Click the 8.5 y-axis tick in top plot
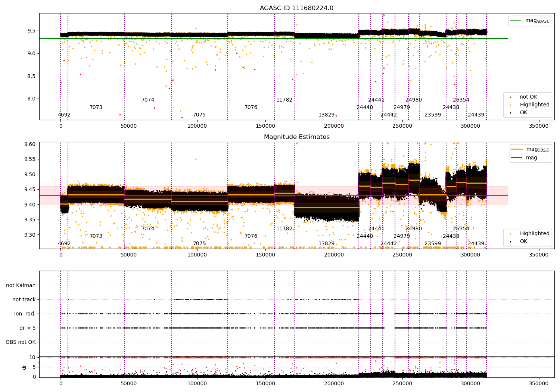Screen dimensions: 560x392 tap(32, 76)
